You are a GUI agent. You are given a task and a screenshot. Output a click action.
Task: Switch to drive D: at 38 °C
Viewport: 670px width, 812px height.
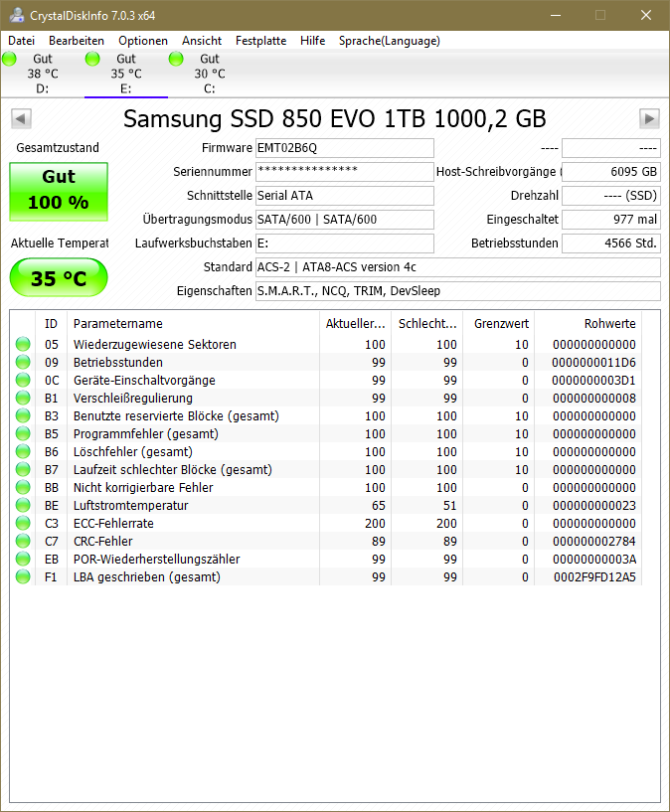(x=43, y=74)
